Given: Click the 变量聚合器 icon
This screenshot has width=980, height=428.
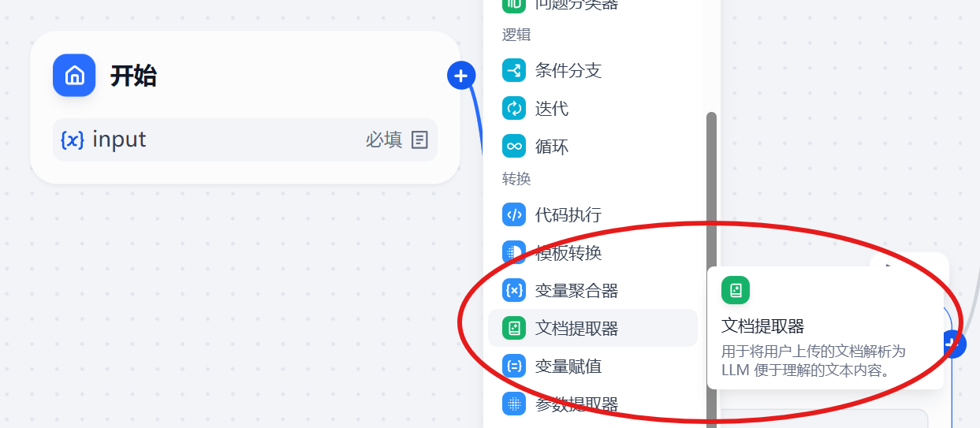Looking at the screenshot, I should 514,290.
